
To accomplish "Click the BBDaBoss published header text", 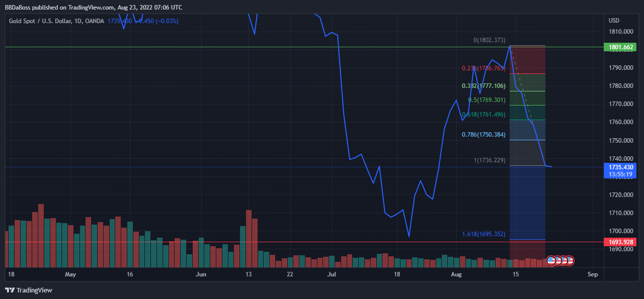I will click(x=94, y=7).
